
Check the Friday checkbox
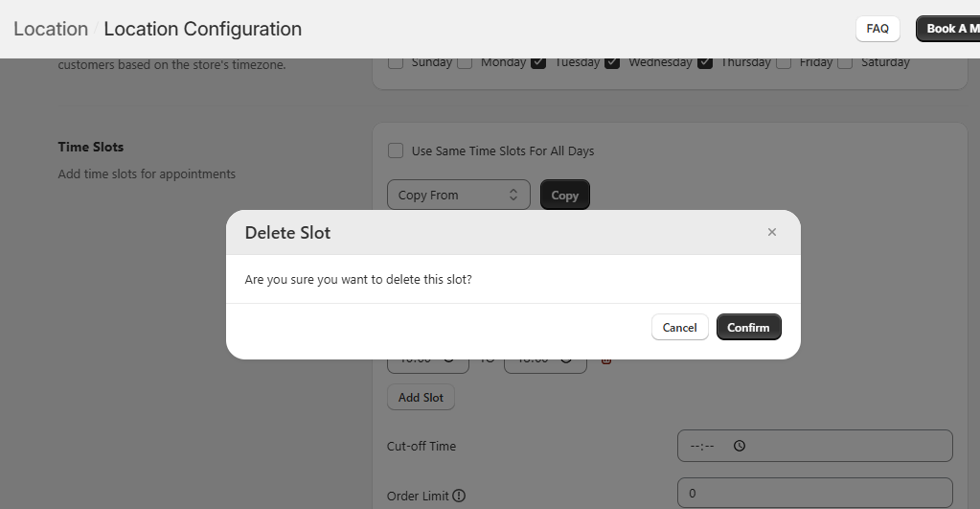[784, 63]
